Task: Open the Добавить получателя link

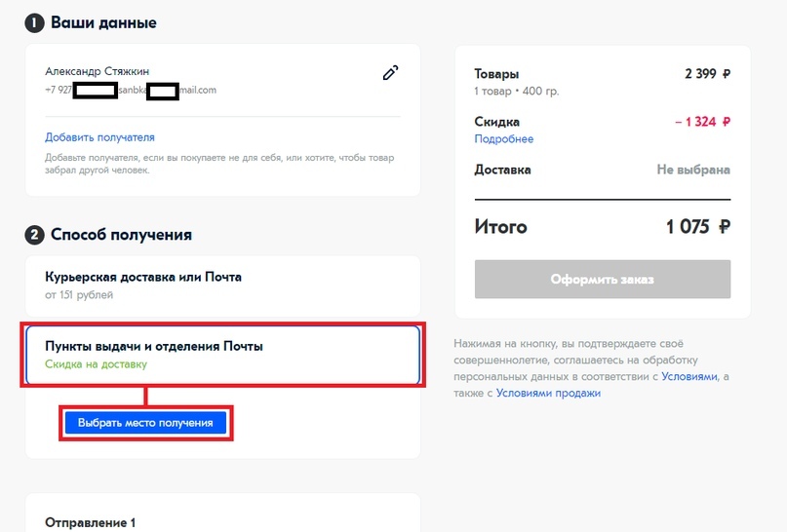Action: [x=99, y=137]
